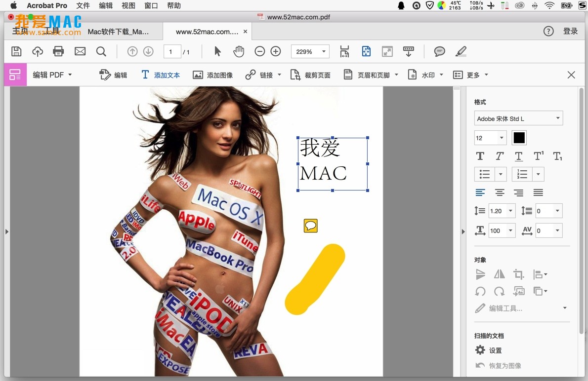The image size is (588, 381).
Task: Justify text alignment
Action: (x=538, y=192)
